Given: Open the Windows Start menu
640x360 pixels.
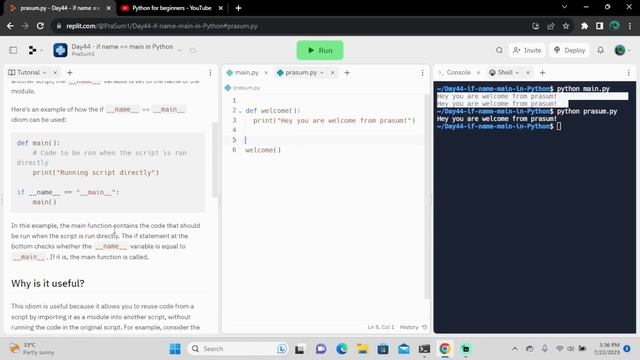Looking at the screenshot, I should pos(175,349).
